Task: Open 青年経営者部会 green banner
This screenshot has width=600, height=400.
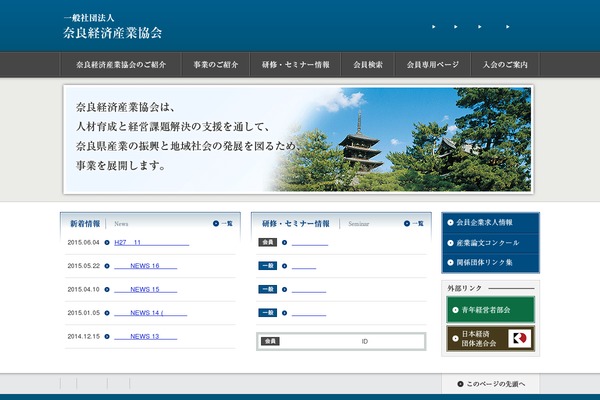Action: click(x=491, y=310)
